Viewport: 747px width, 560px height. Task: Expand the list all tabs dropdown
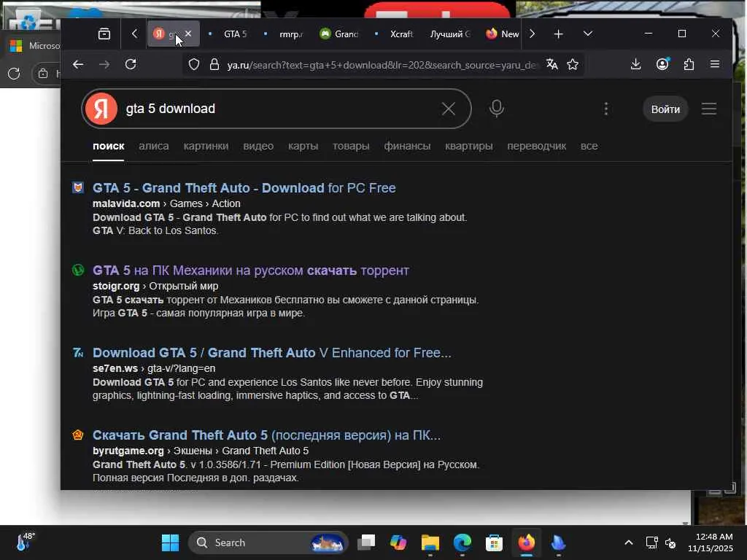[x=587, y=34]
